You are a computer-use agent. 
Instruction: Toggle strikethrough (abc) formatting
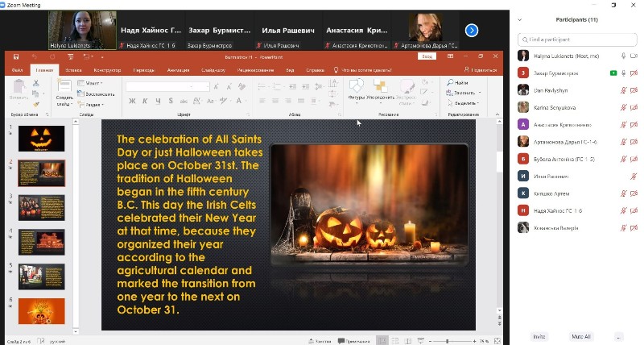click(x=184, y=101)
